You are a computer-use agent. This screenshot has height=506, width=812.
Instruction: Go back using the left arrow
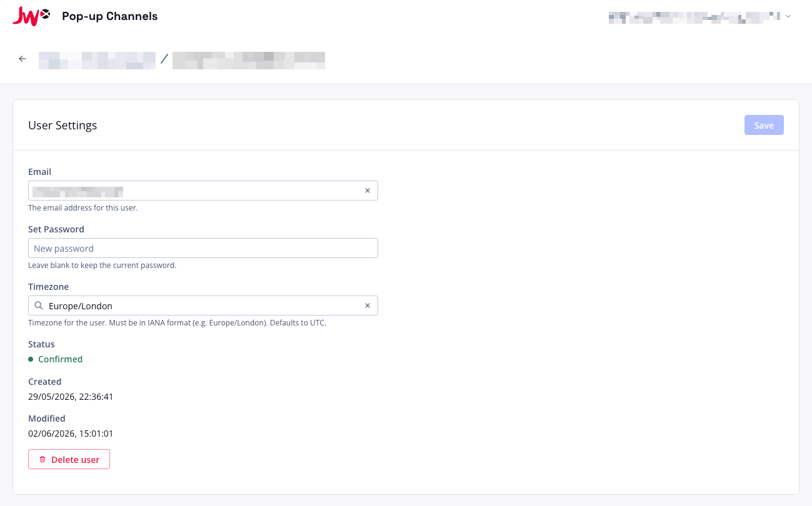pyautogui.click(x=23, y=59)
